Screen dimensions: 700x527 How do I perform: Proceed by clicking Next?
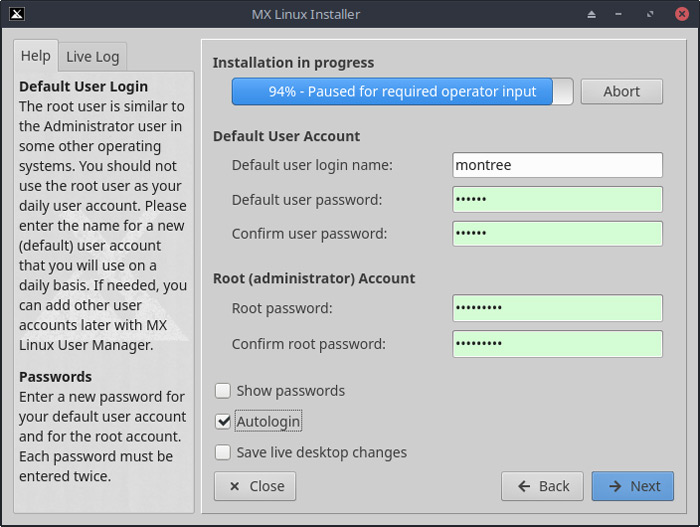(x=632, y=486)
